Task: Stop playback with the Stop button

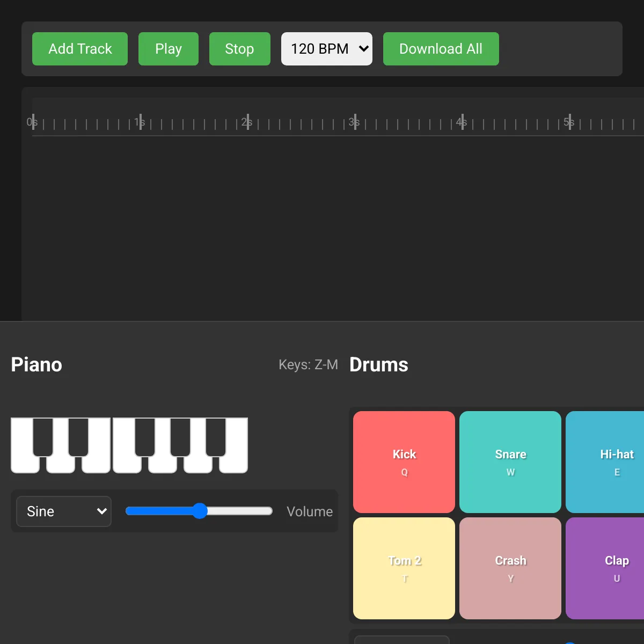Action: pyautogui.click(x=239, y=49)
